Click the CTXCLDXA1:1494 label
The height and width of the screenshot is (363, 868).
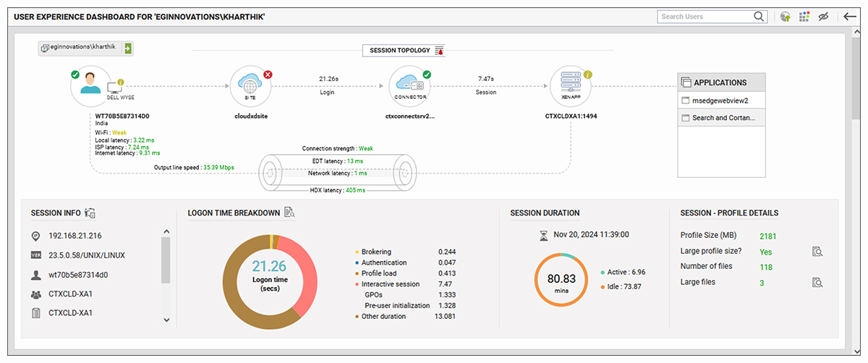[x=571, y=116]
